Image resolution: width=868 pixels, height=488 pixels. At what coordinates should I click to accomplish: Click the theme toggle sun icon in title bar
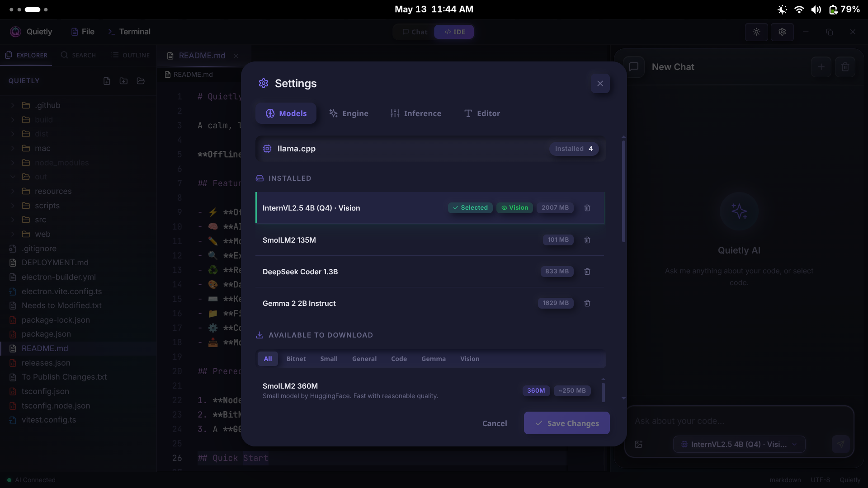click(x=756, y=32)
